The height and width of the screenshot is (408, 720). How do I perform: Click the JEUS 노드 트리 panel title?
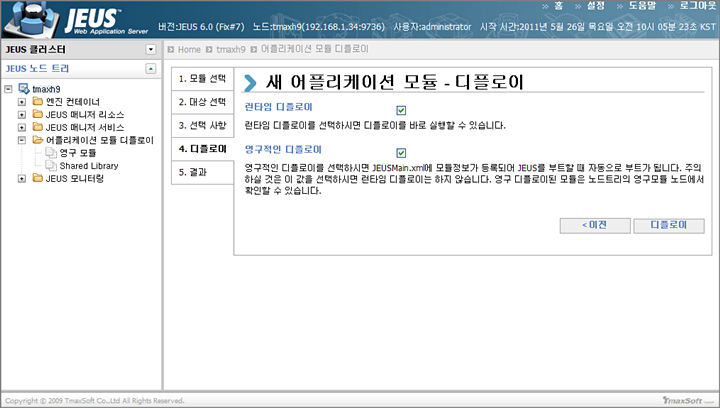point(37,68)
